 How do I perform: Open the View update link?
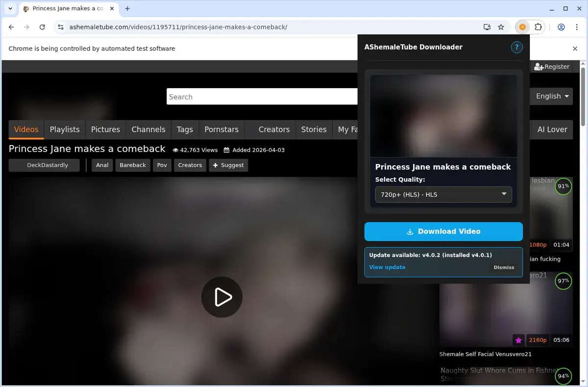pos(387,267)
